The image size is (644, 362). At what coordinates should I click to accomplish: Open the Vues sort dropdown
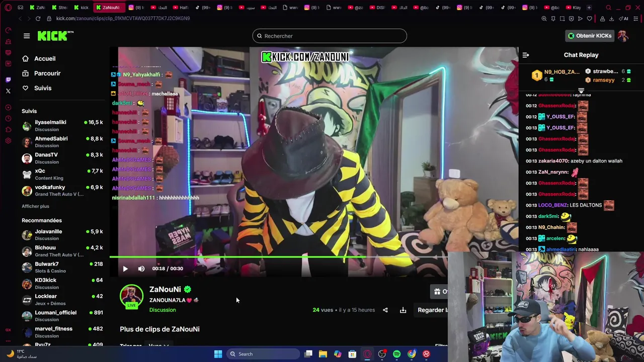point(158,345)
